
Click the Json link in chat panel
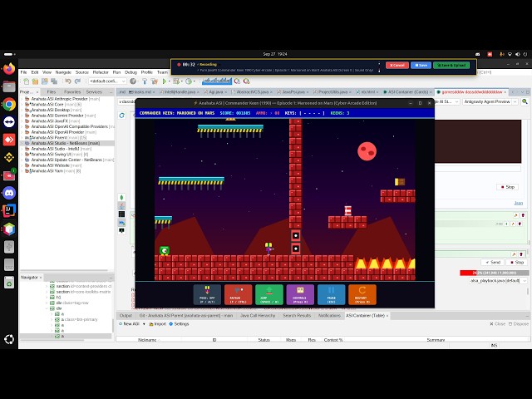click(x=519, y=203)
